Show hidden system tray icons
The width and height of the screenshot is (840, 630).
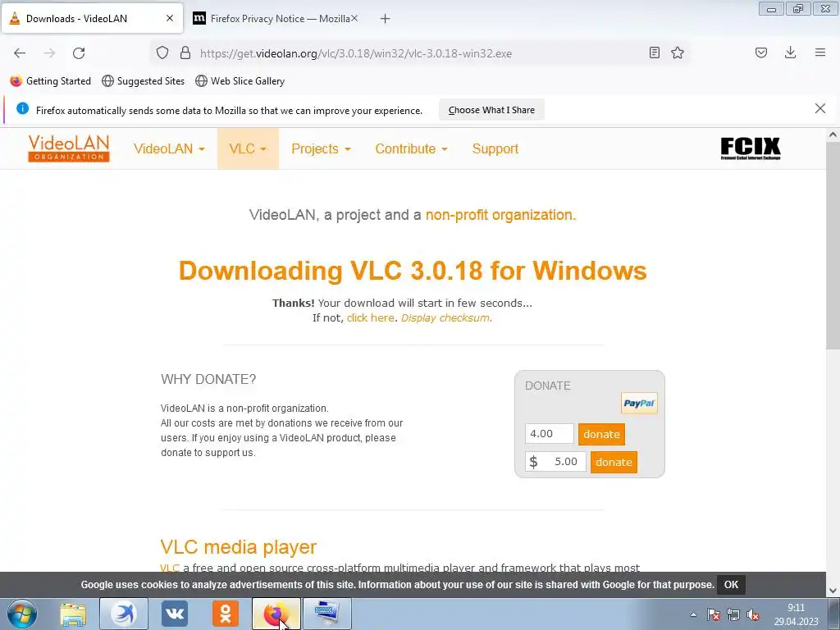pyautogui.click(x=693, y=615)
